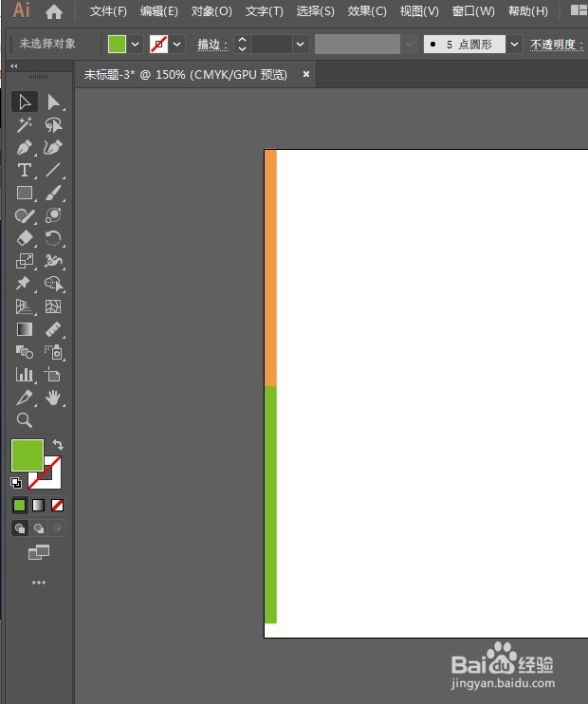Open the brush definition dropdown arrow
Viewport: 588px width, 704px height.
point(514,44)
